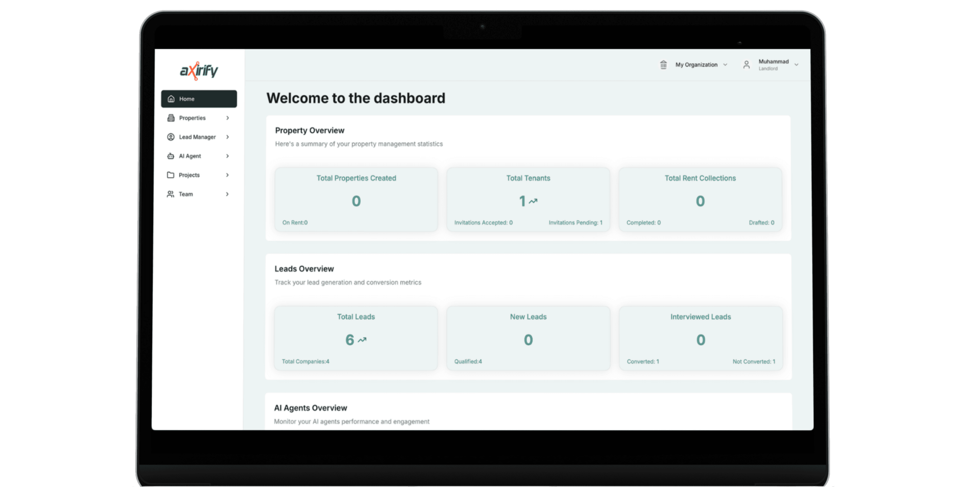Expand the Team submenu chevron
980x487 pixels.
pos(227,194)
